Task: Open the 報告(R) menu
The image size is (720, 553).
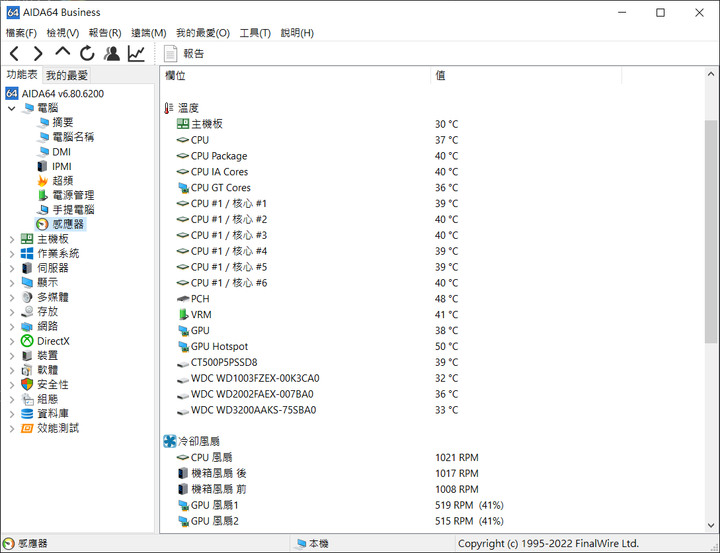Action: [105, 33]
